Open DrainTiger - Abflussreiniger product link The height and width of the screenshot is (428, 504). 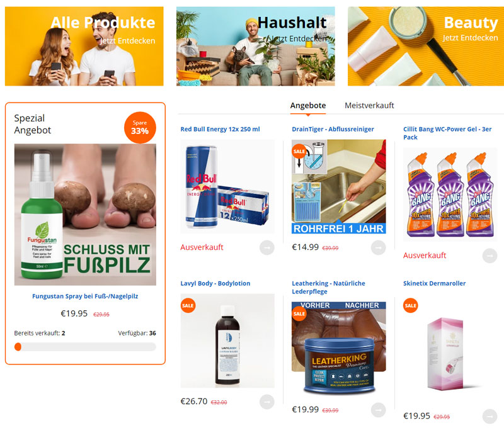pyautogui.click(x=333, y=129)
